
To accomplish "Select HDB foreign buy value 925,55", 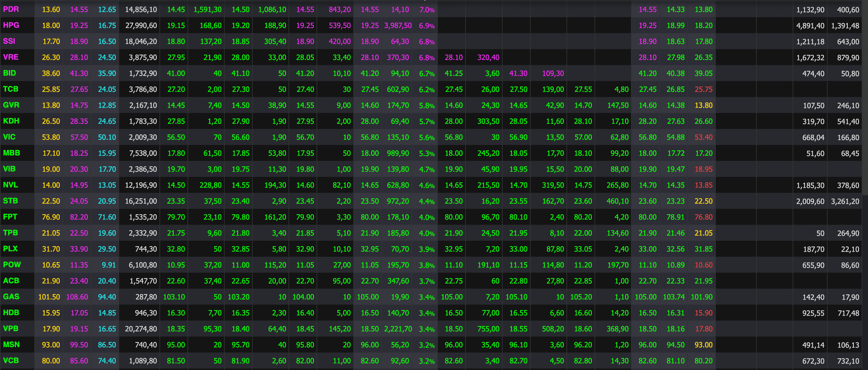I will 813,313.
